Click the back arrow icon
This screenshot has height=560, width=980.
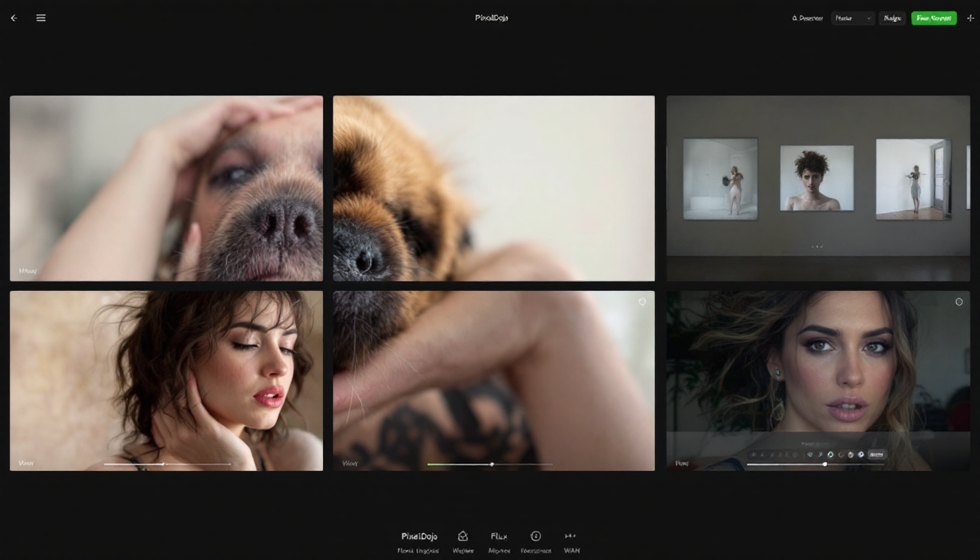click(x=14, y=18)
